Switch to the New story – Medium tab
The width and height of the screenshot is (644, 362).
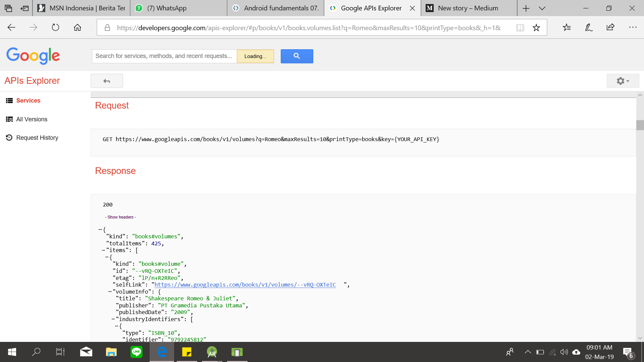tap(468, 8)
